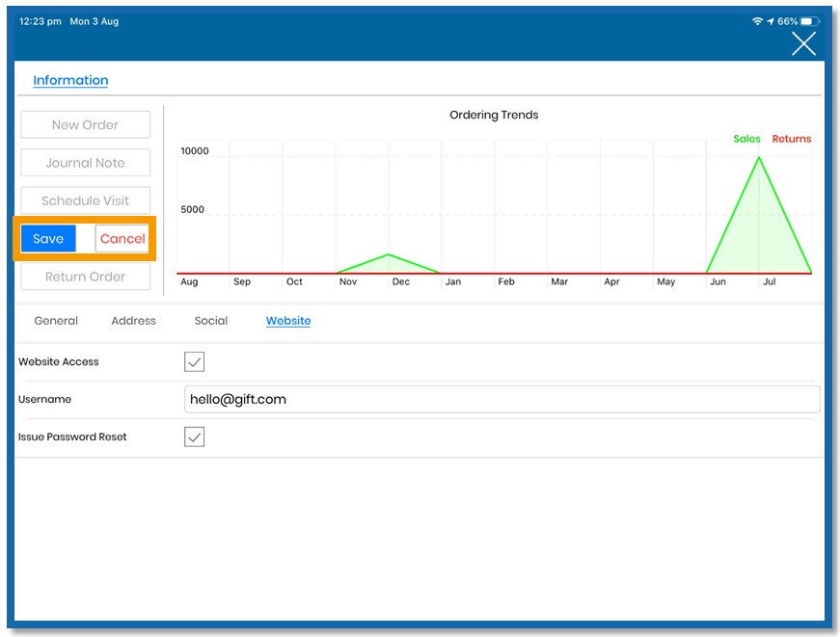840x637 pixels.
Task: Tap the location arrow status icon
Action: coord(771,21)
